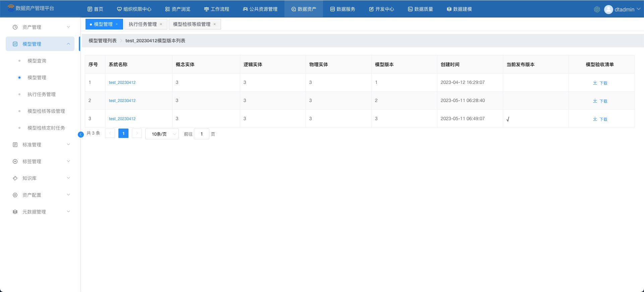This screenshot has height=292, width=644.
Task: Click the 组织权限中心 shield icon
Action: pyautogui.click(x=119, y=9)
